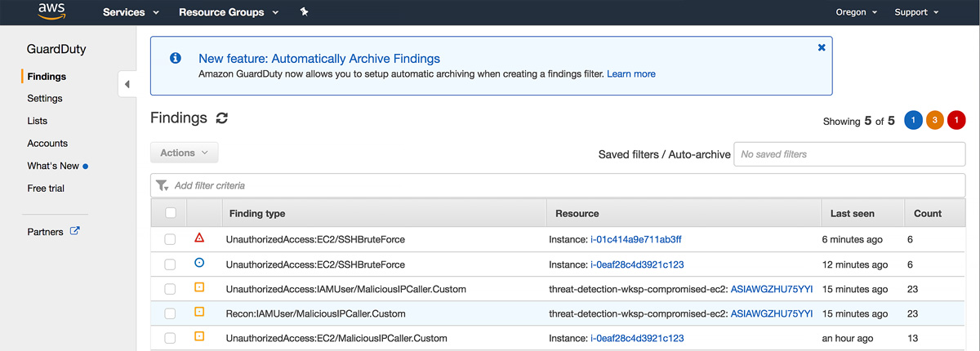
Task: Open Partners external link icon
Action: click(x=75, y=231)
